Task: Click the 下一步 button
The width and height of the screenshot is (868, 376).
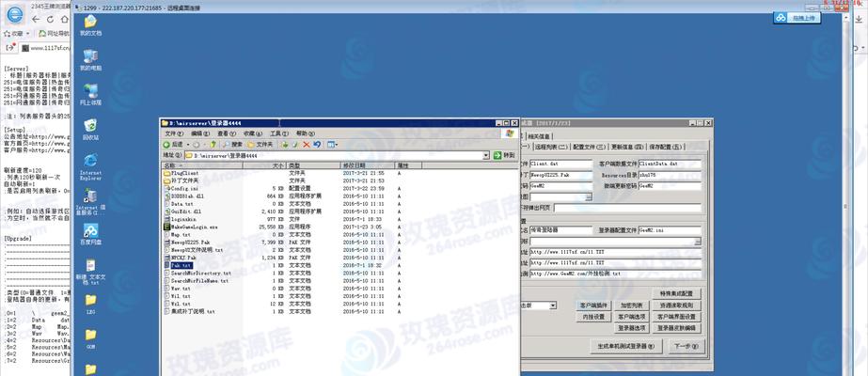Action: click(679, 345)
